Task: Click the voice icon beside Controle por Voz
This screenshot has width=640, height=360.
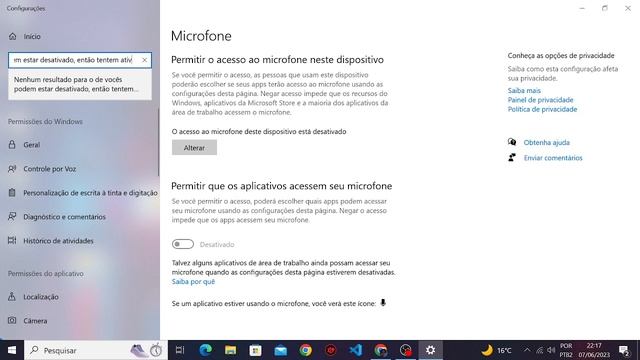Action: (x=12, y=169)
